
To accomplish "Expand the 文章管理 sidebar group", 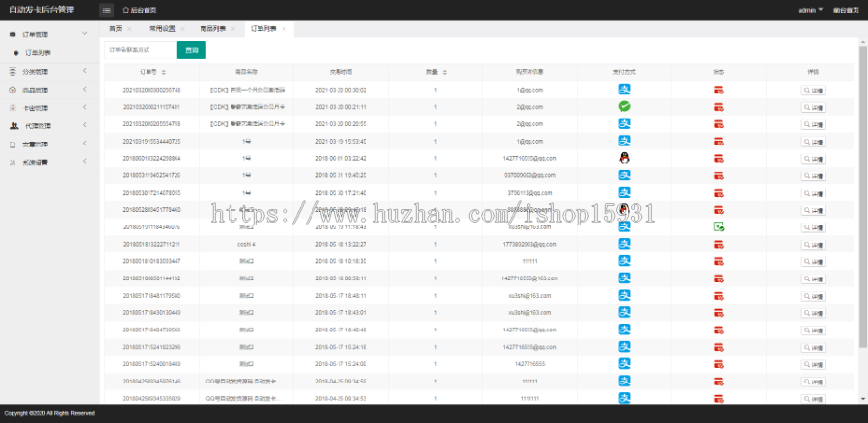I will [x=85, y=144].
